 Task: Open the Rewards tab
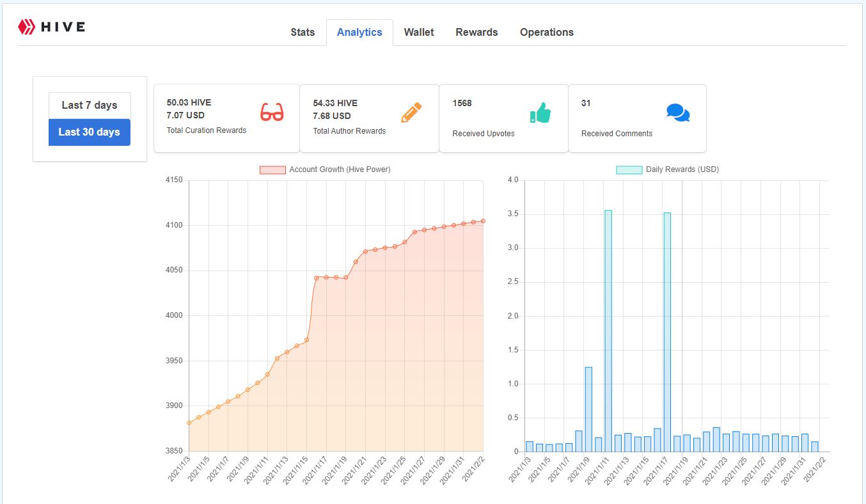pyautogui.click(x=476, y=32)
